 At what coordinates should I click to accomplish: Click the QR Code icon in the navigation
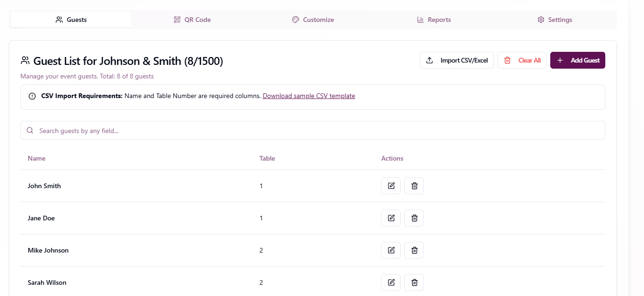177,19
